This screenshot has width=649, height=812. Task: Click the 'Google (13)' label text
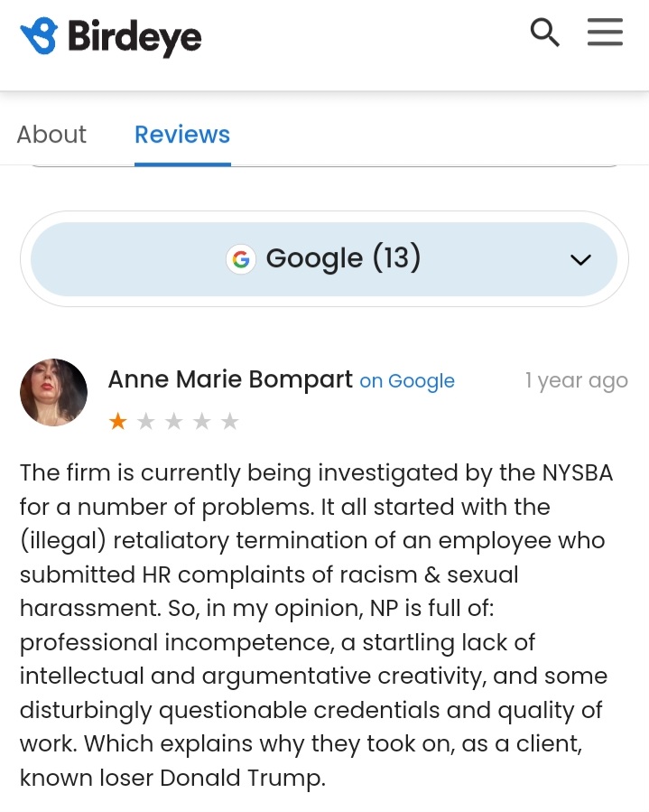point(343,258)
